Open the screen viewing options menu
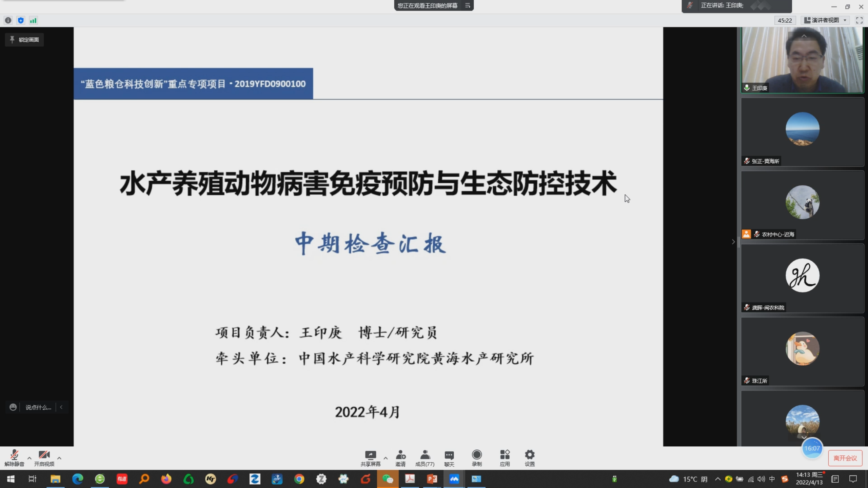Image resolution: width=868 pixels, height=488 pixels. (468, 5)
